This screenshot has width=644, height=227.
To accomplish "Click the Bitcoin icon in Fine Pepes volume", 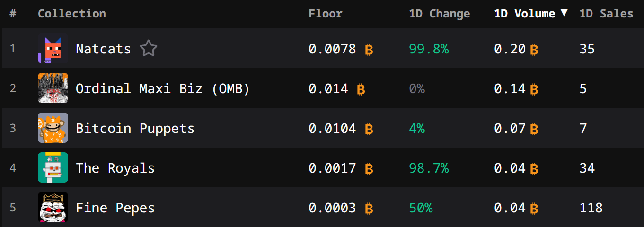I will tap(534, 208).
